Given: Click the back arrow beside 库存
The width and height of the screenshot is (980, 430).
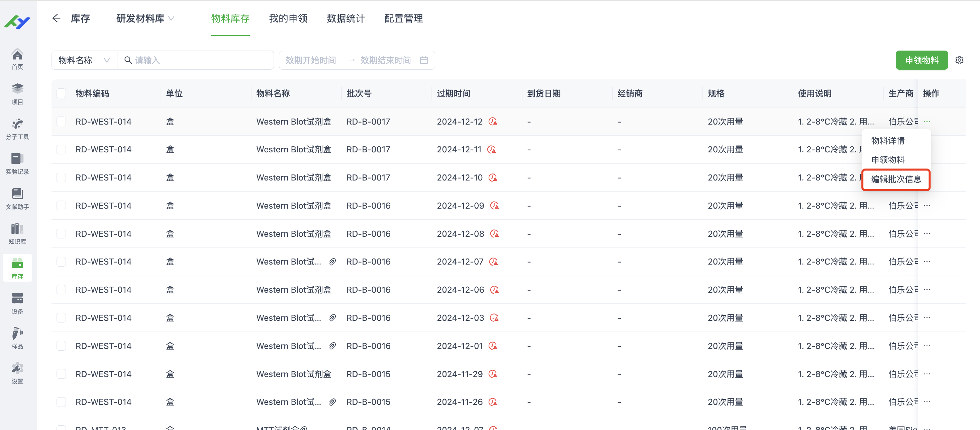Looking at the screenshot, I should click(56, 18).
